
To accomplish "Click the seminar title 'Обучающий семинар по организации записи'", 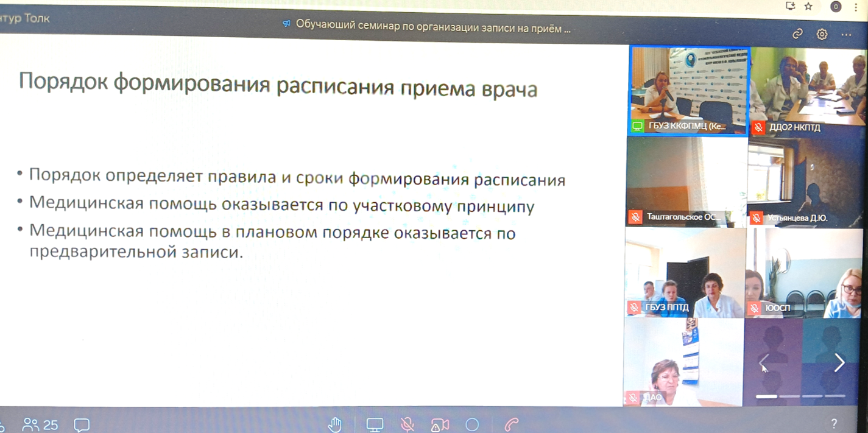I will (433, 26).
